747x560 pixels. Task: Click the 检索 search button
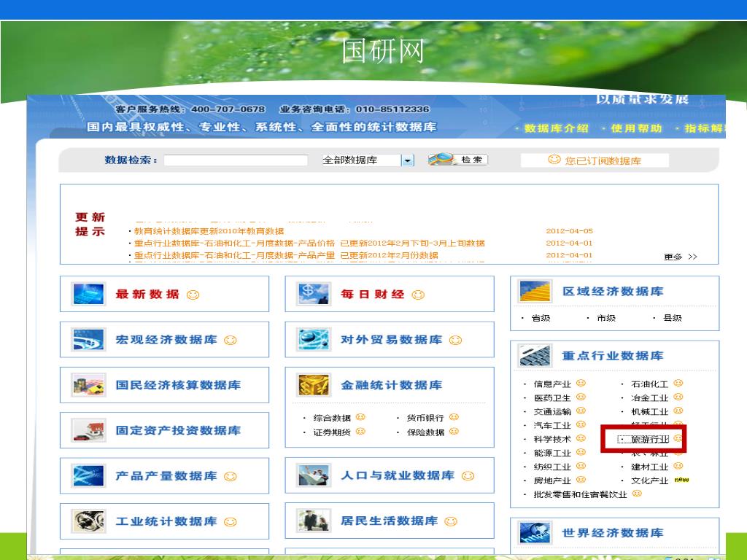(x=458, y=160)
